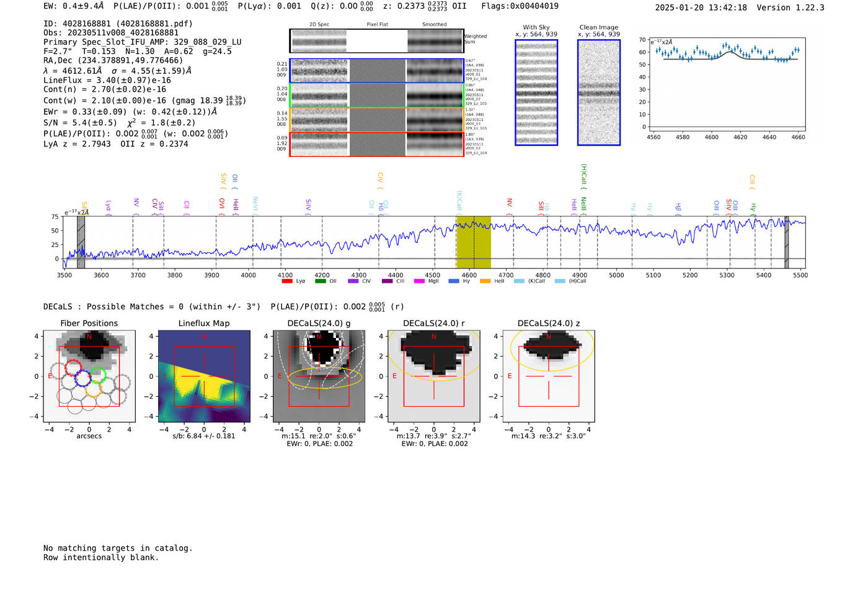Screen dimensions: 868x591
Task: Click the Pixel Flat column header
Action: [377, 25]
